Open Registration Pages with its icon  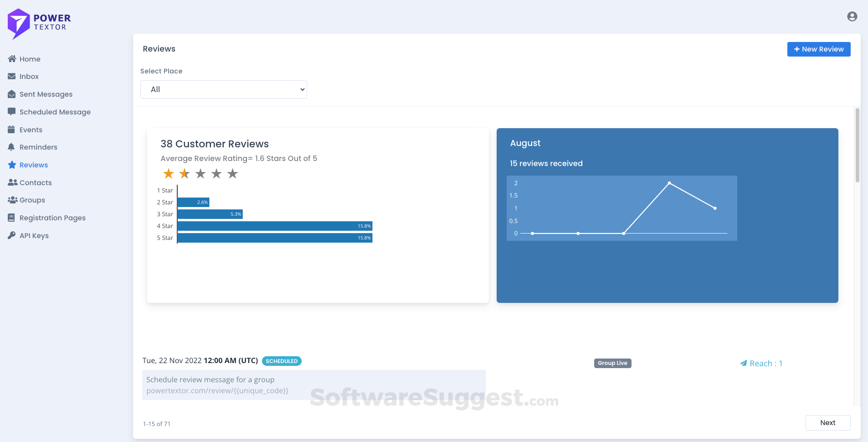pyautogui.click(x=11, y=218)
